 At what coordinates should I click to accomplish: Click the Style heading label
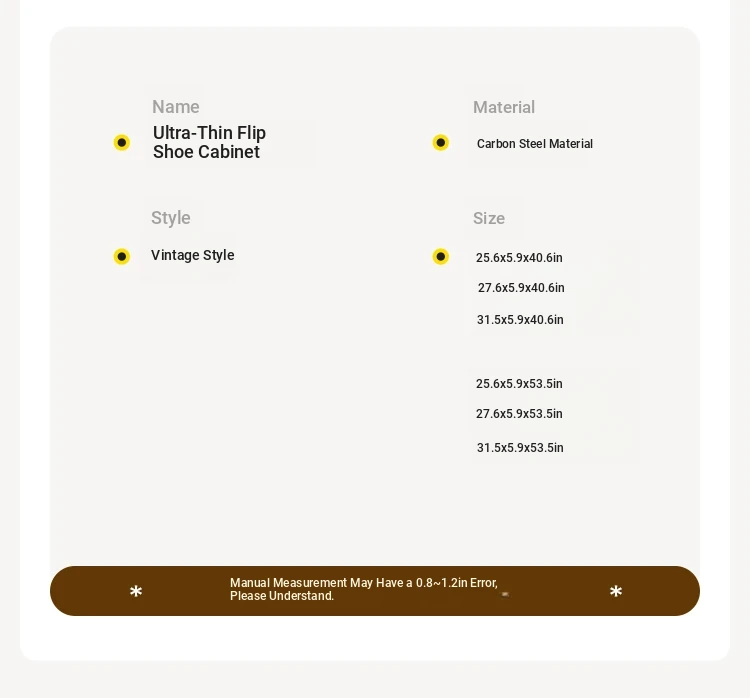pos(171,218)
